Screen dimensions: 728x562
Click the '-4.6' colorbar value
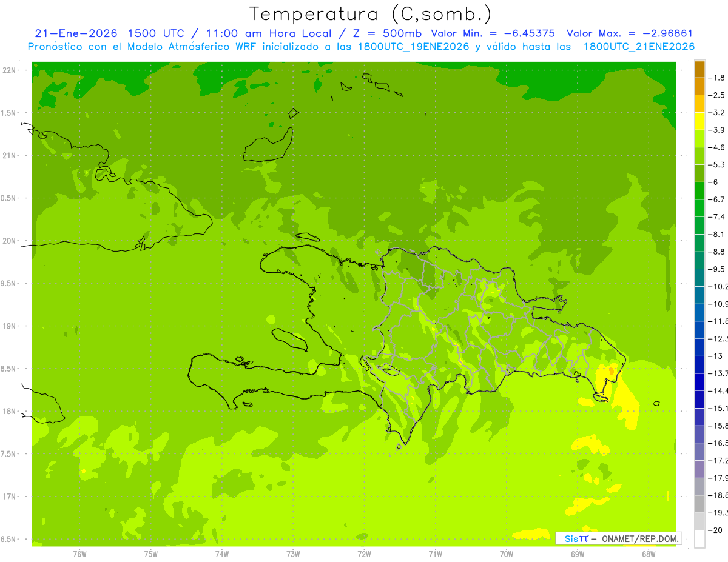[x=718, y=147]
